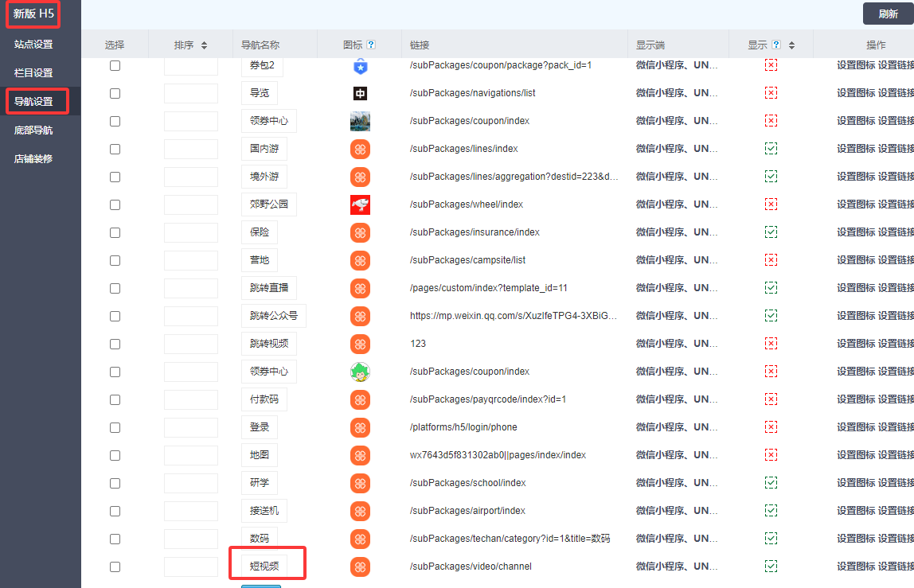
Task: Click the red shark icon for 郊野公园
Action: [360, 204]
